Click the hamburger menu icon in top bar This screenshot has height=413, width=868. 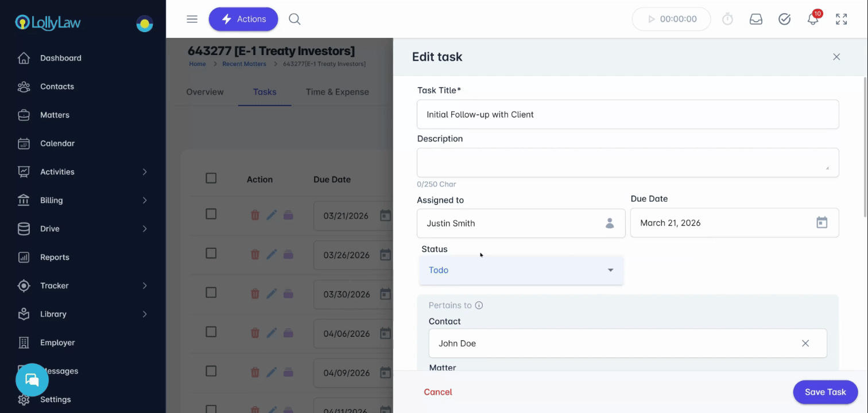coord(192,19)
